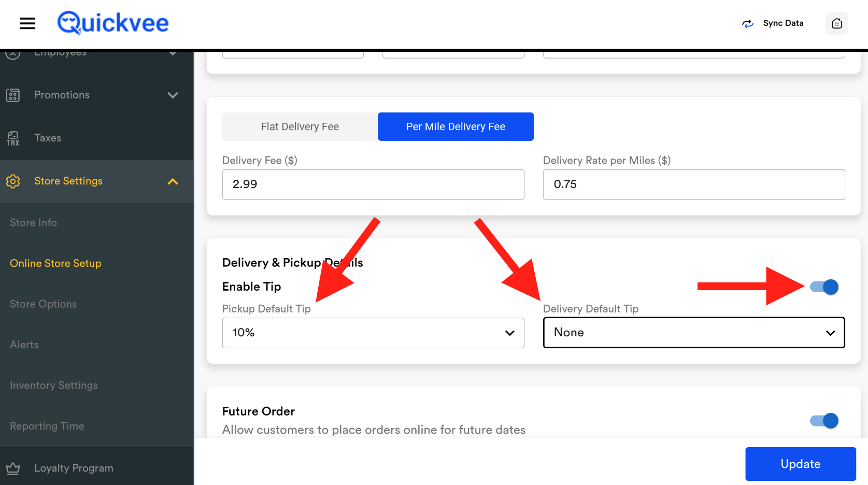Click the Taxes sidebar icon
Screen dimensions: 868x485
(x=13, y=138)
